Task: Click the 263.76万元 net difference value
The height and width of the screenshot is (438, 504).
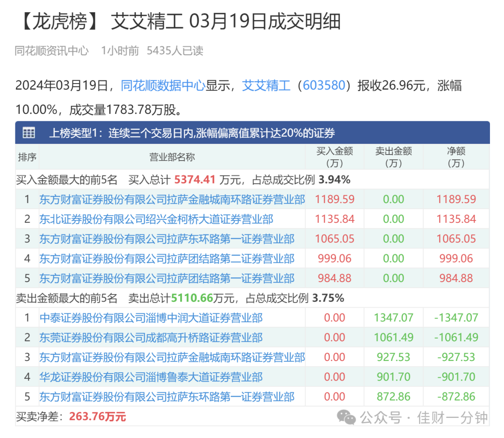Action: [x=98, y=417]
